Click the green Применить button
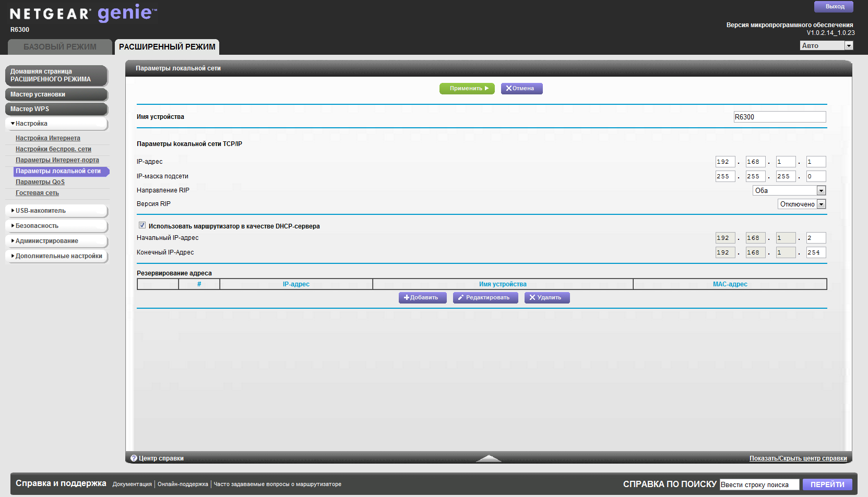The height and width of the screenshot is (497, 868). pyautogui.click(x=467, y=89)
